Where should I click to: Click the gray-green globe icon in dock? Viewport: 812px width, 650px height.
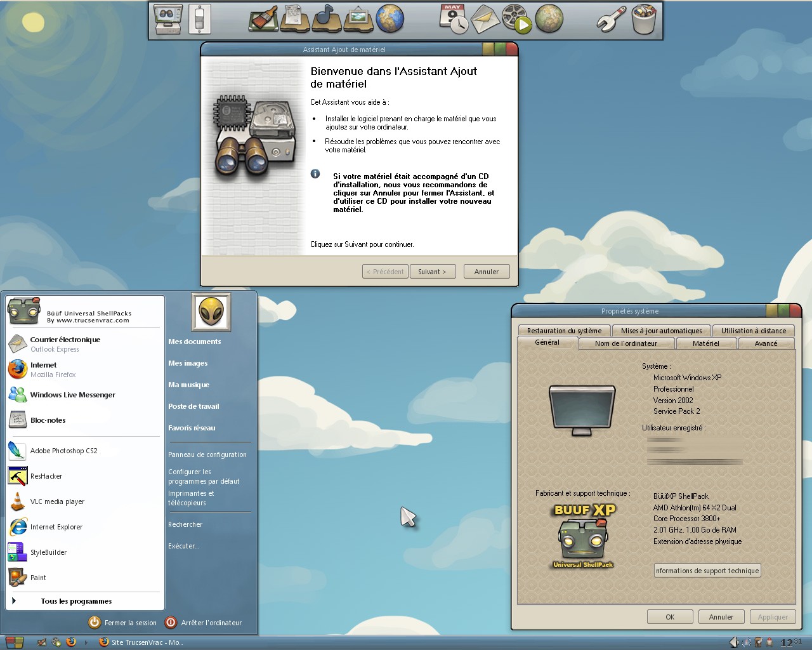pos(549,19)
